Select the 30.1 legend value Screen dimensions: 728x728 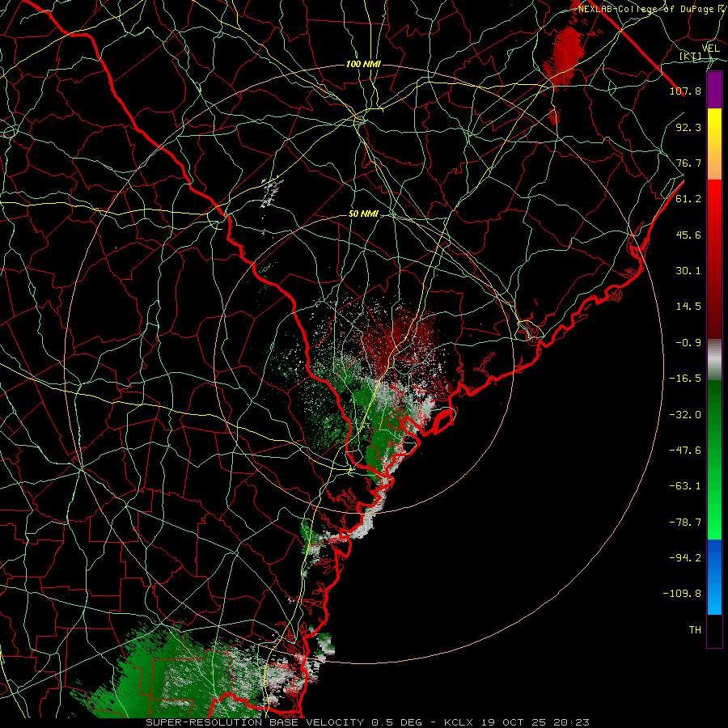[688, 271]
